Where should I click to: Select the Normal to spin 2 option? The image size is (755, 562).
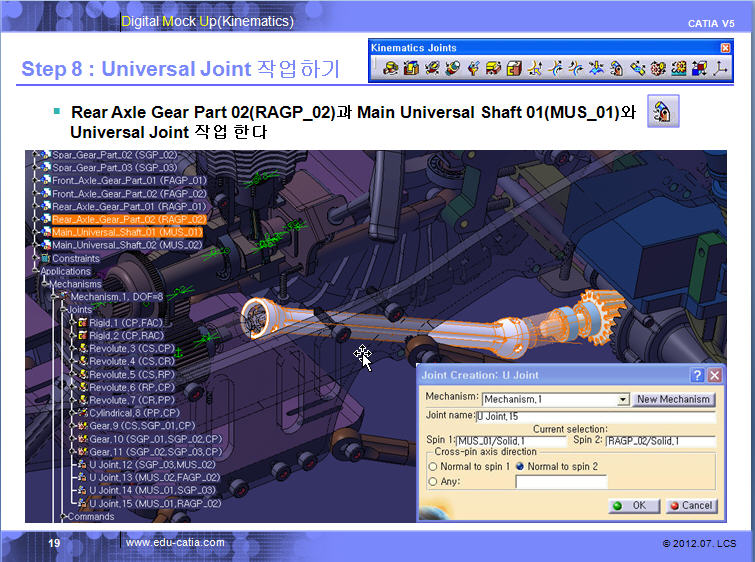[x=520, y=466]
